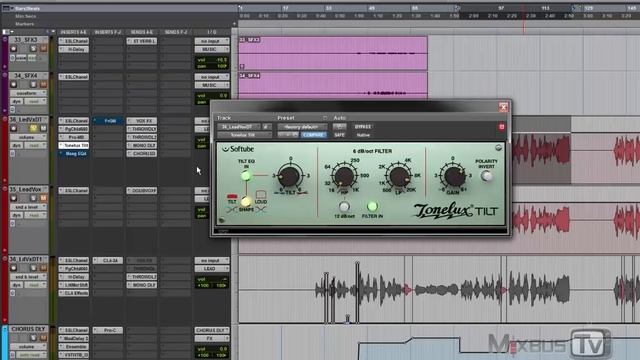Select the 33_SFX3 audio clip
The width and height of the screenshot is (640, 360).
pyautogui.click(x=333, y=53)
